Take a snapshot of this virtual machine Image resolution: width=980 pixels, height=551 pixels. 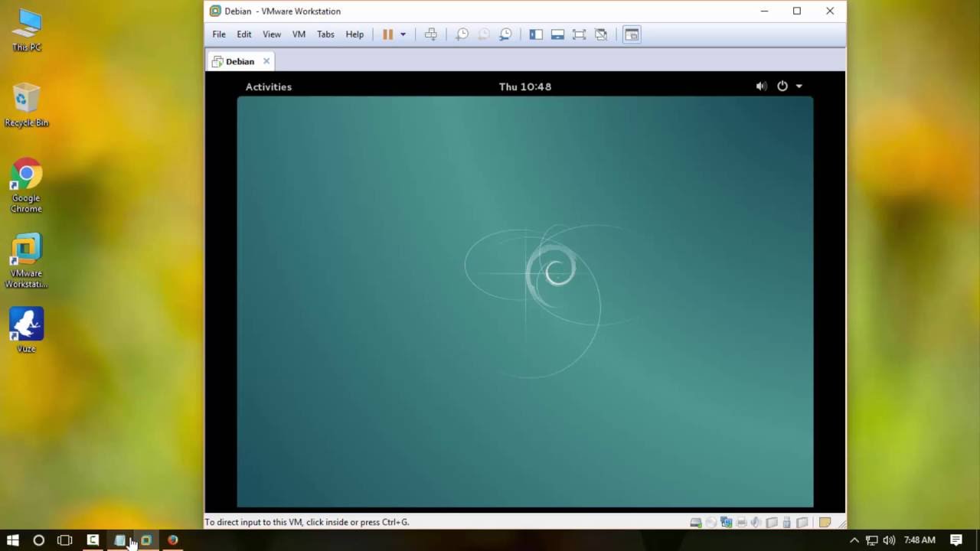point(462,34)
